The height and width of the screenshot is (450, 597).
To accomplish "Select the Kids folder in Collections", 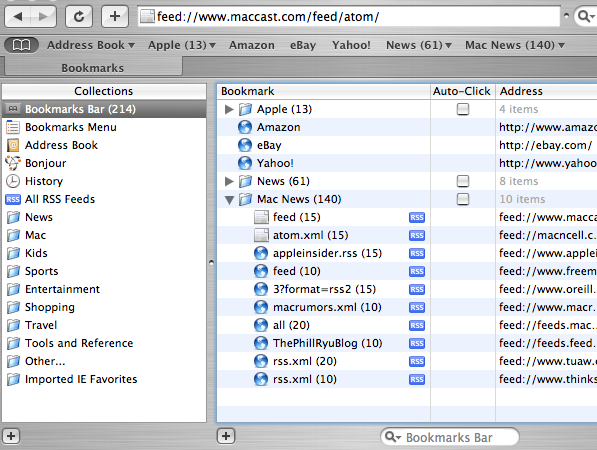I will 104,253.
